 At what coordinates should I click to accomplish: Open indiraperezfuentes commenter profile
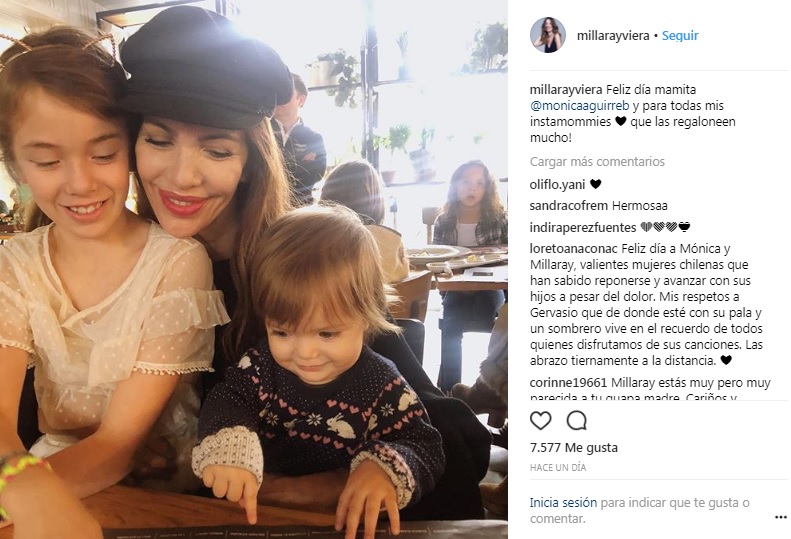583,228
